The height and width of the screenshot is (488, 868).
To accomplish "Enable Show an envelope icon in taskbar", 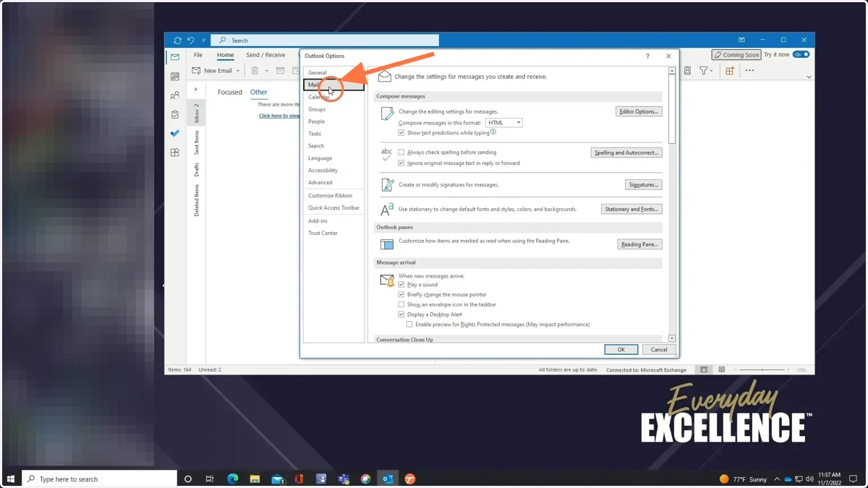I will coord(401,304).
